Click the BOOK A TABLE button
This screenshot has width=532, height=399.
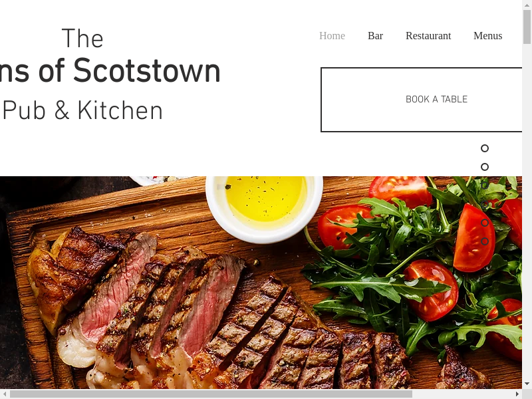tap(422, 100)
